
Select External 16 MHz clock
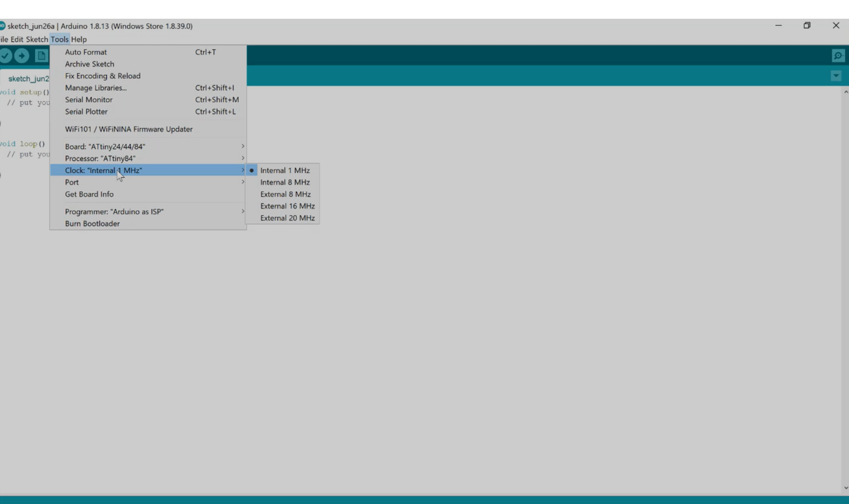pyautogui.click(x=287, y=206)
